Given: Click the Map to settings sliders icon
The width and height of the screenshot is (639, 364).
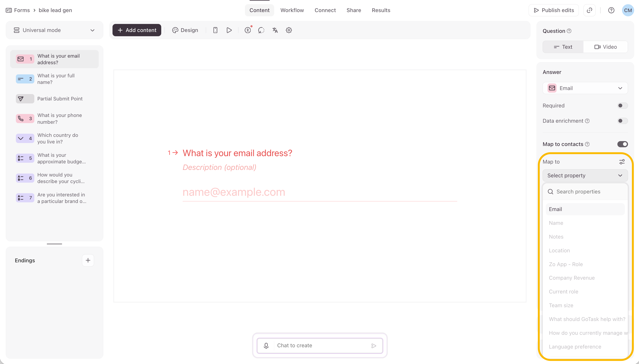Looking at the screenshot, I should tap(622, 162).
